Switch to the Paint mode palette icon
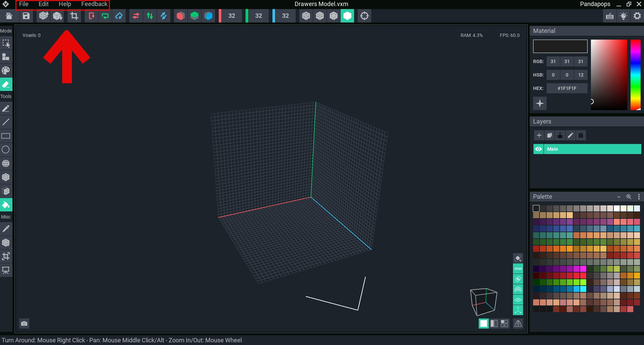Viewport: 644px width, 345px height. pyautogui.click(x=6, y=70)
